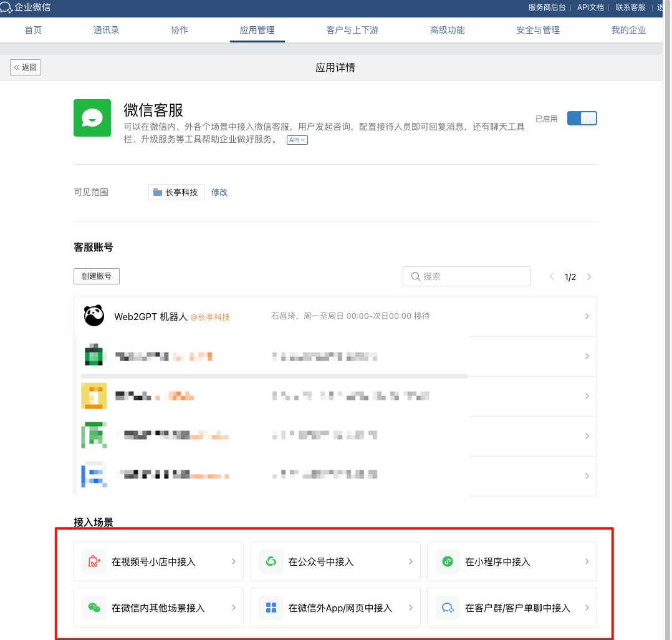The height and width of the screenshot is (640, 672).
Task: Toggle the 已启用 switch off
Action: tap(582, 119)
